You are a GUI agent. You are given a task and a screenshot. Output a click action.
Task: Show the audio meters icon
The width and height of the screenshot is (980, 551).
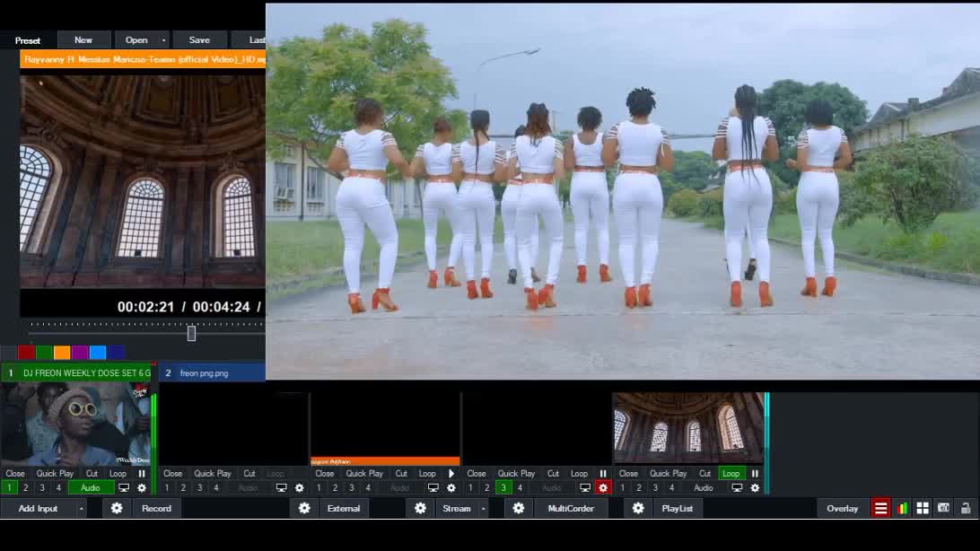[x=902, y=509]
